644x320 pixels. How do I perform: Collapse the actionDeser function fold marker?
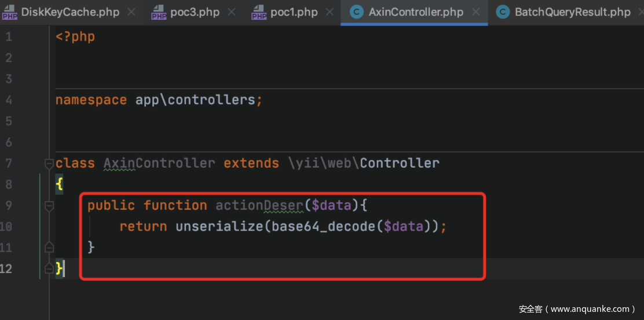tap(49, 206)
